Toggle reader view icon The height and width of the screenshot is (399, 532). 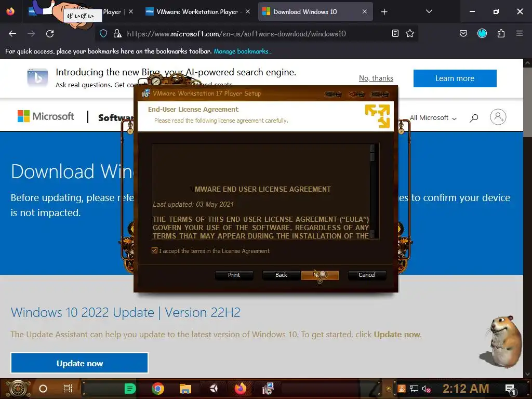click(395, 33)
